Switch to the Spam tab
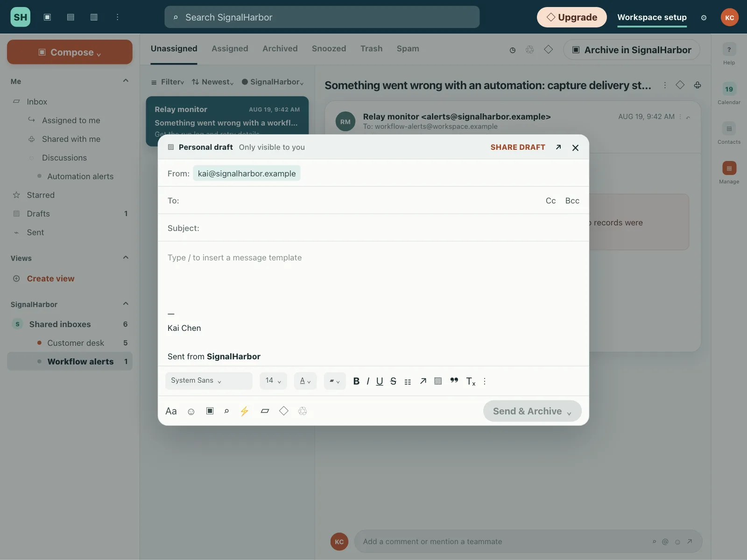747x560 pixels. click(x=408, y=49)
